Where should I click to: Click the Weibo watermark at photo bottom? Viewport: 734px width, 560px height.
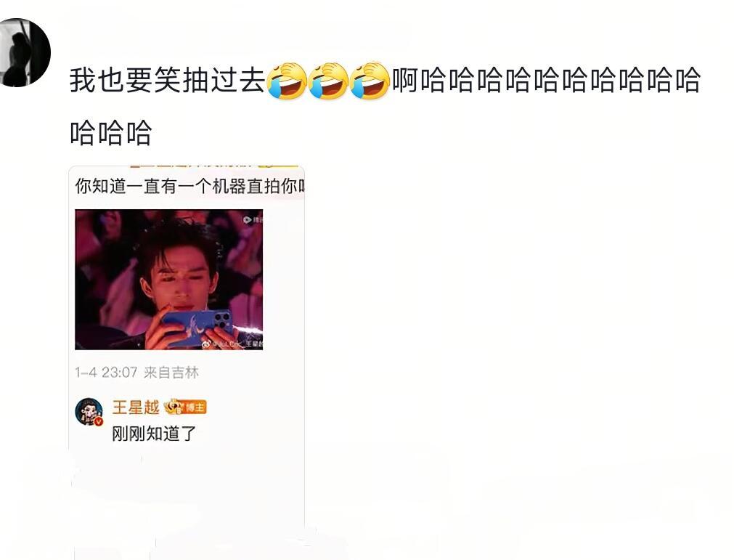[232, 344]
